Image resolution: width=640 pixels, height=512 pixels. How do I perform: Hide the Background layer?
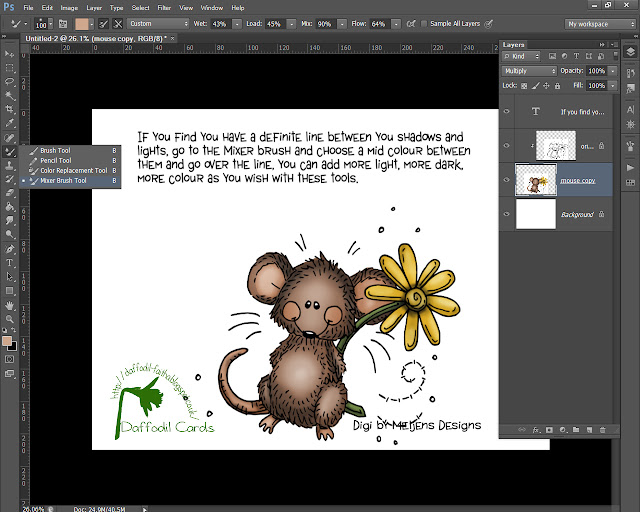507,214
